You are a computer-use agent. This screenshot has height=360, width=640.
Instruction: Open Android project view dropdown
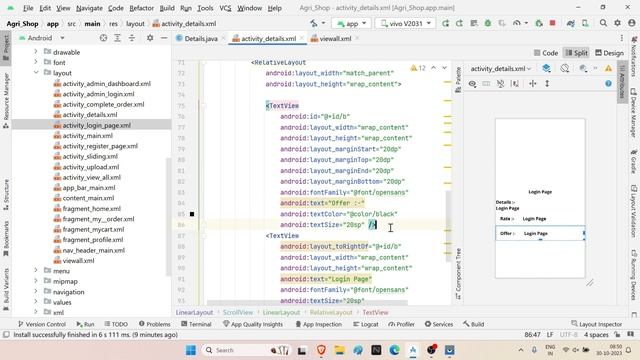coord(42,38)
